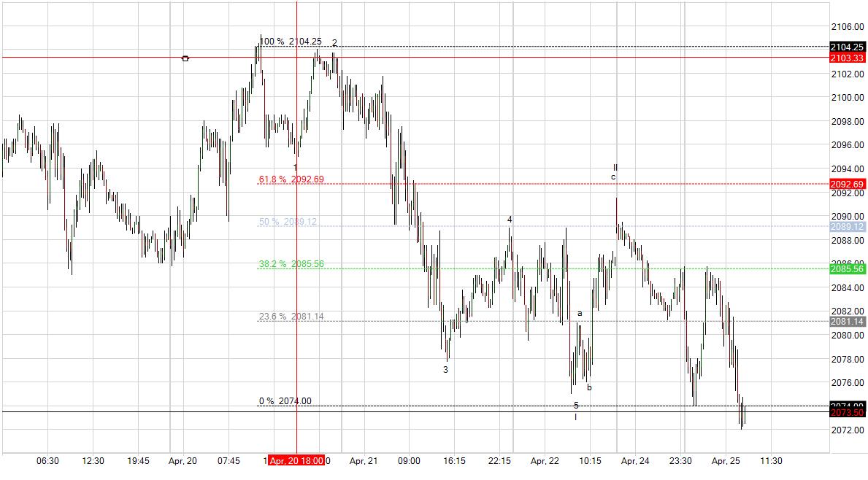This screenshot has height=480, width=868.
Task: Click the 'Apr, 25' date axis label
Action: click(x=726, y=461)
